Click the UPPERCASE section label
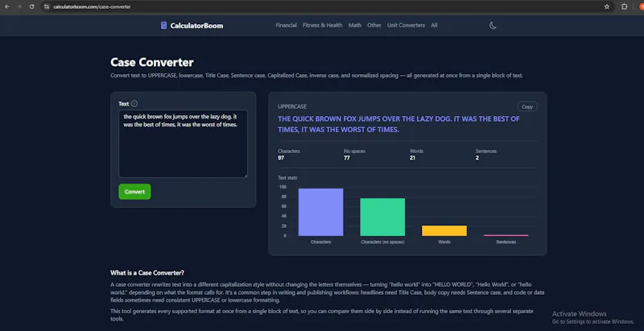644x331 pixels. click(292, 107)
